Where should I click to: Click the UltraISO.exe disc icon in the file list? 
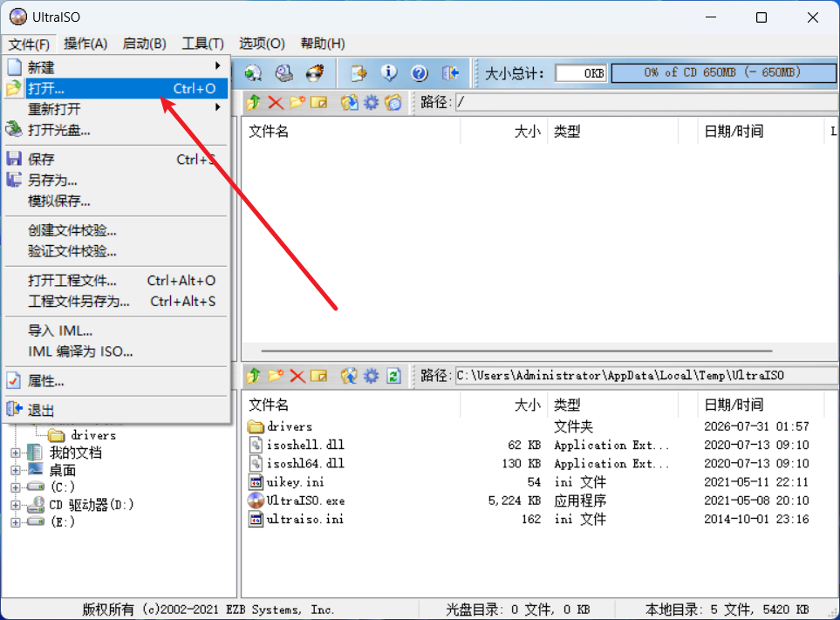pyautogui.click(x=256, y=501)
